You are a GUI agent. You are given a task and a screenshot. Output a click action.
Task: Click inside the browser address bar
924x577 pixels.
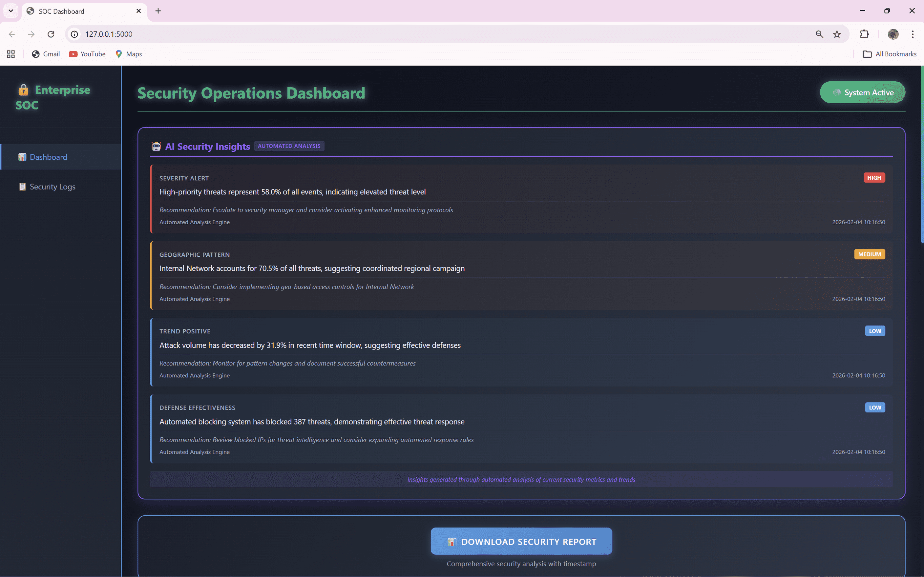point(267,34)
